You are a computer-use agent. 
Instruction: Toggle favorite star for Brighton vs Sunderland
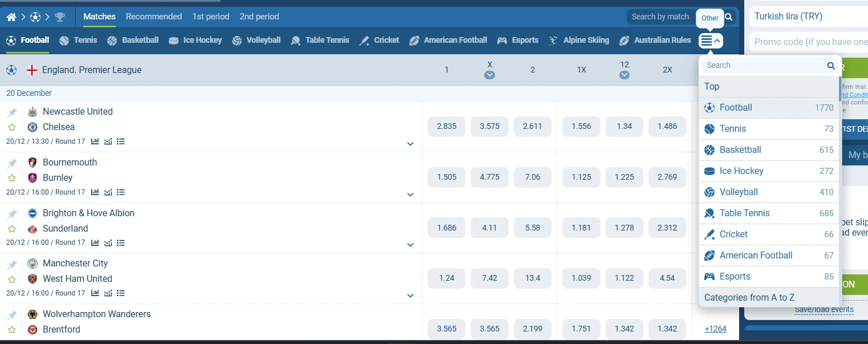click(x=12, y=229)
